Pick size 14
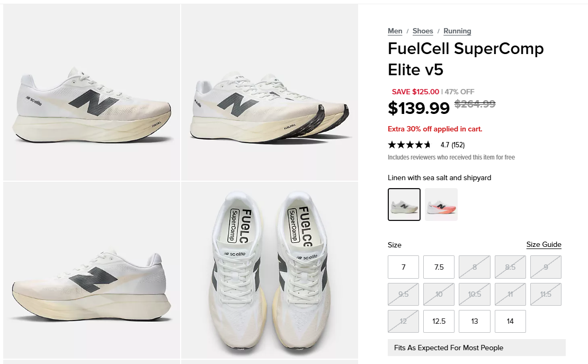This screenshot has width=588, height=364. 510,321
